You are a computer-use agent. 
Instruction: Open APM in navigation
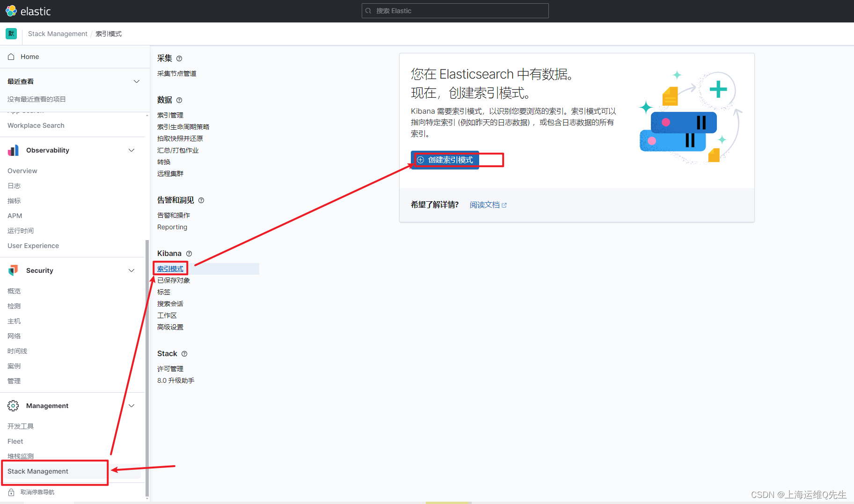click(x=15, y=216)
